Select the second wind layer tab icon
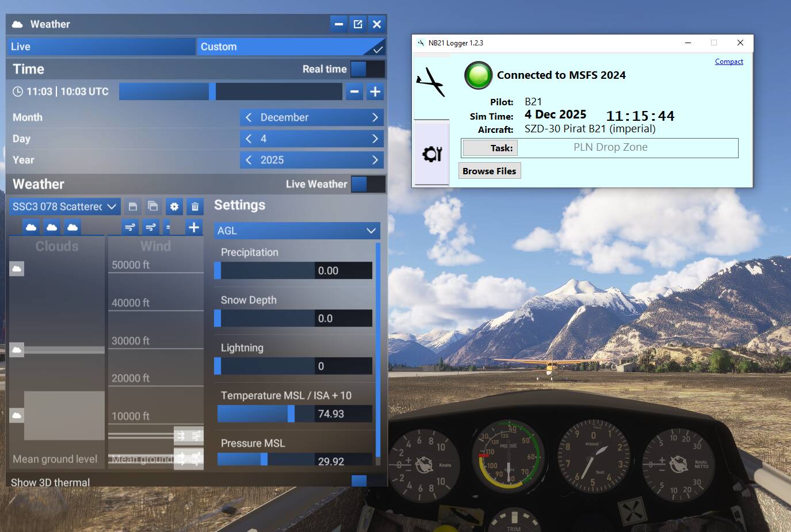 (151, 227)
